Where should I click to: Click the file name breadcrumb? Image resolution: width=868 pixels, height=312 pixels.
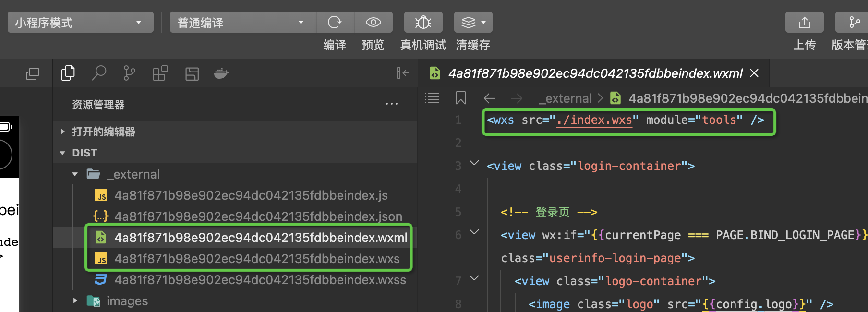click(748, 98)
